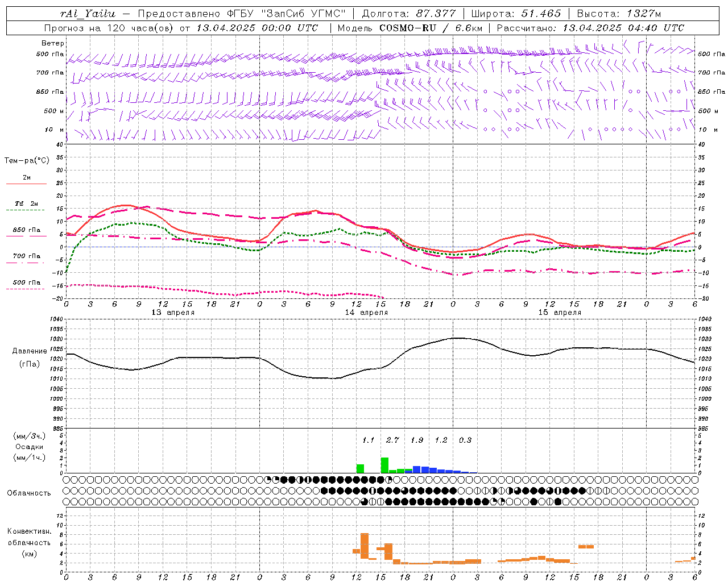The width and height of the screenshot is (728, 582).
Task: Select the provider text ФГБУ "ЗапСиб УГМС"
Action: (286, 14)
